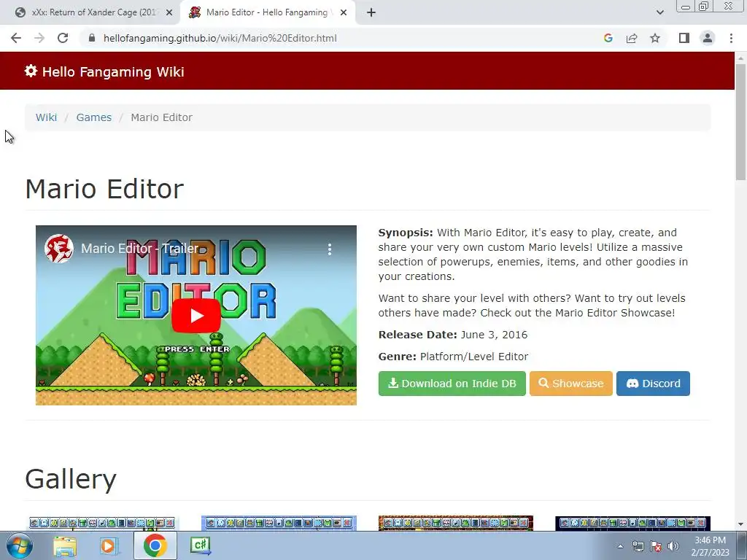Click the page vertical scrollbar thumb

click(740, 122)
